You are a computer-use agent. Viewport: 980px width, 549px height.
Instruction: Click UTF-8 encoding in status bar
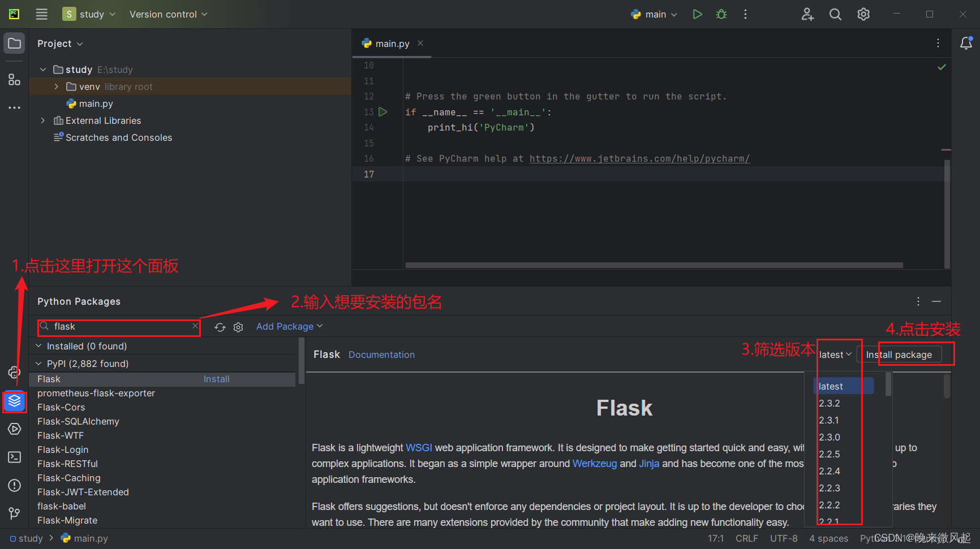point(784,538)
